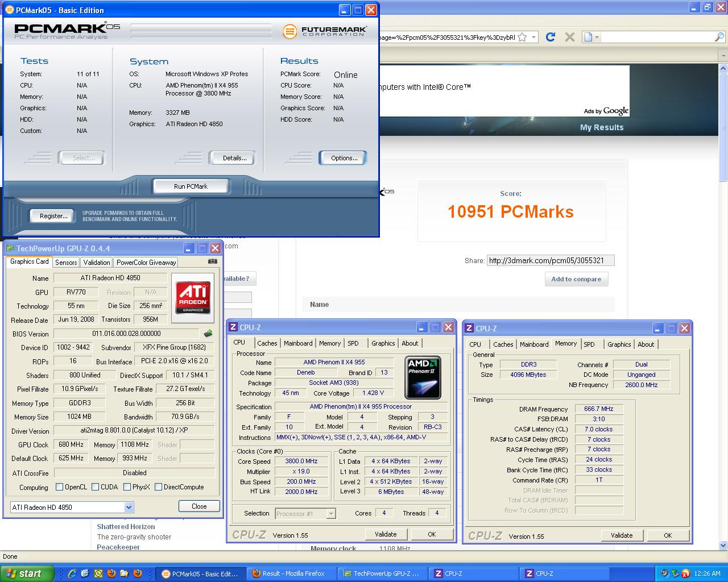Switch to TechPowerUp GPU-Z taskbar button
The image size is (728, 582).
(x=383, y=573)
